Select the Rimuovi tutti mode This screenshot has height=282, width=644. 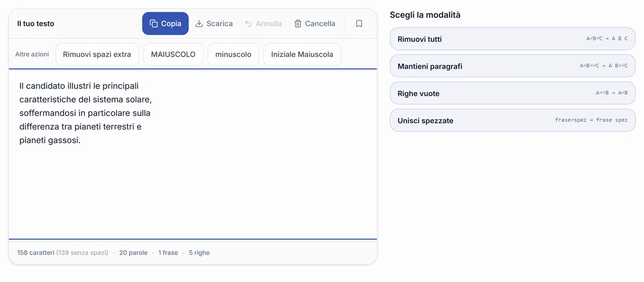click(x=513, y=39)
